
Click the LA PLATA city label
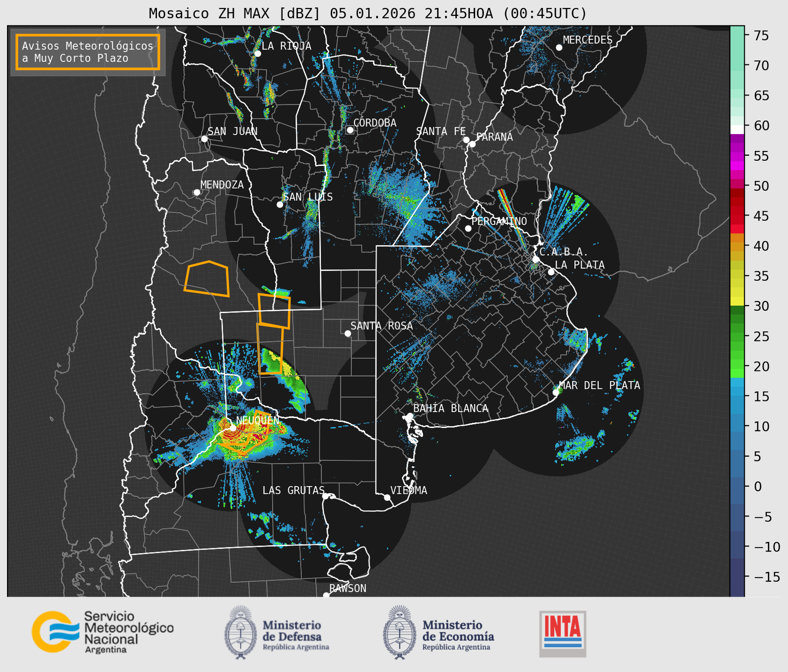[580, 265]
